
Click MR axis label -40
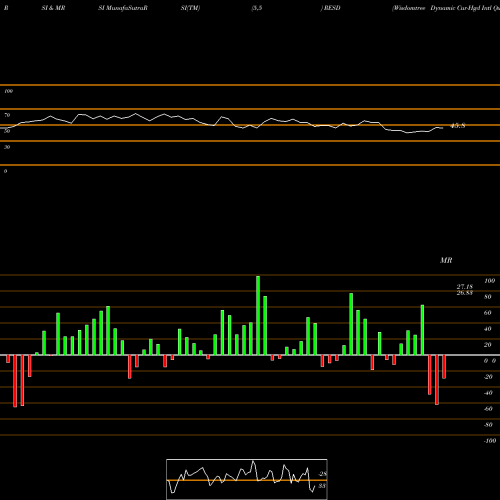488,393
